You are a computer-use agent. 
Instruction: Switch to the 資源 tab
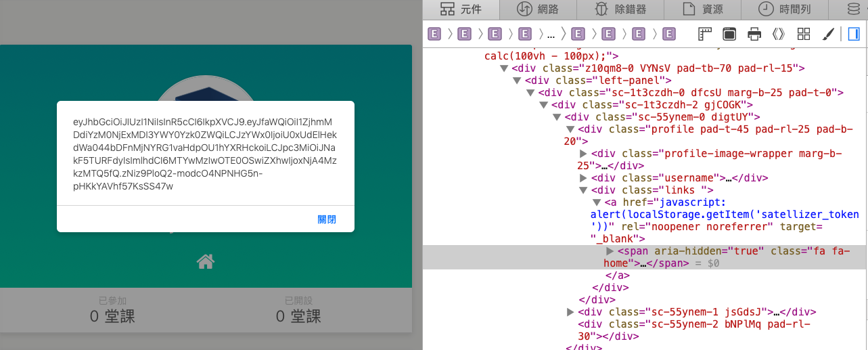tap(702, 9)
